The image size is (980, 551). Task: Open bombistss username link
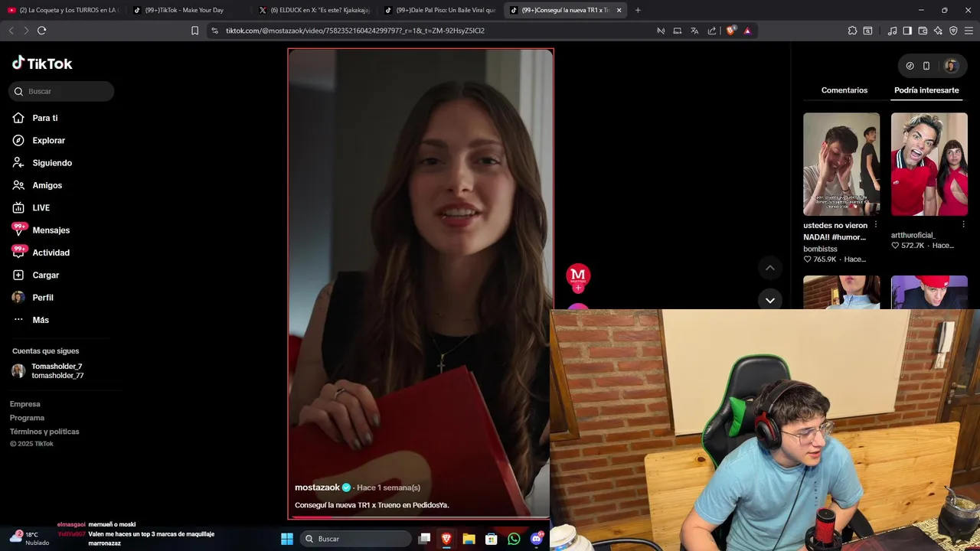coord(821,249)
